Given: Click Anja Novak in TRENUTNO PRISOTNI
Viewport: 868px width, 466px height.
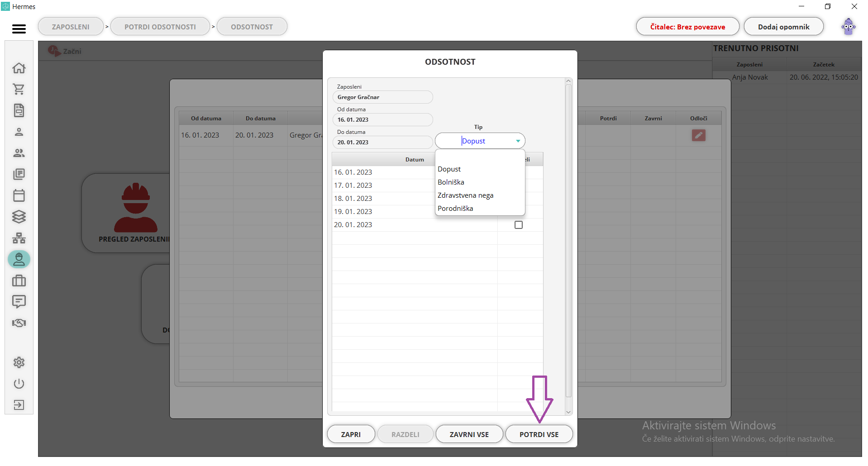Looking at the screenshot, I should 750,77.
